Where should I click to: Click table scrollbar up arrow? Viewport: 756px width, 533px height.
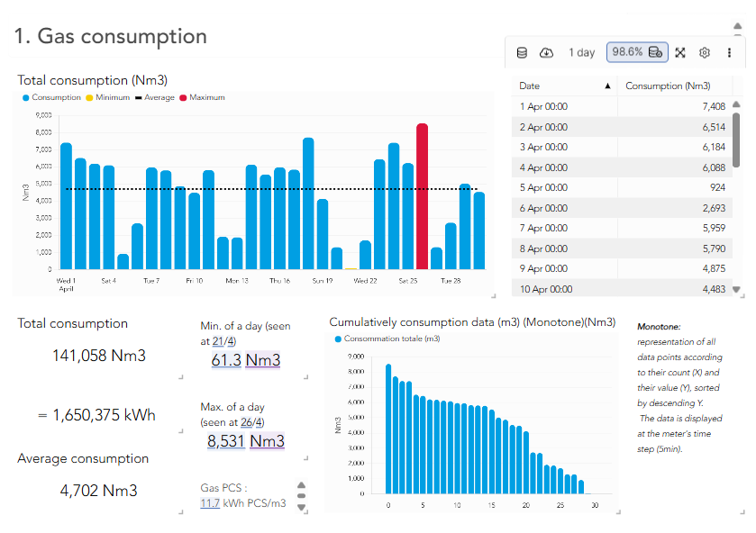pos(736,104)
